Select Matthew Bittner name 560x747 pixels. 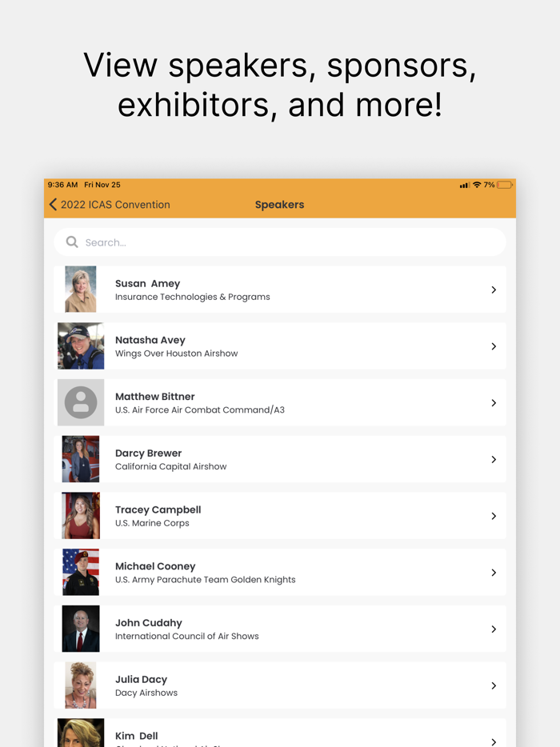(155, 397)
